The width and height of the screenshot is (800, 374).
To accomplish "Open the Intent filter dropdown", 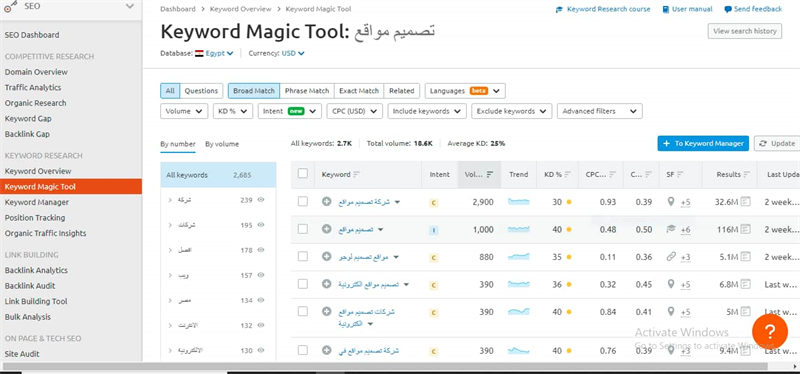I will pos(290,111).
